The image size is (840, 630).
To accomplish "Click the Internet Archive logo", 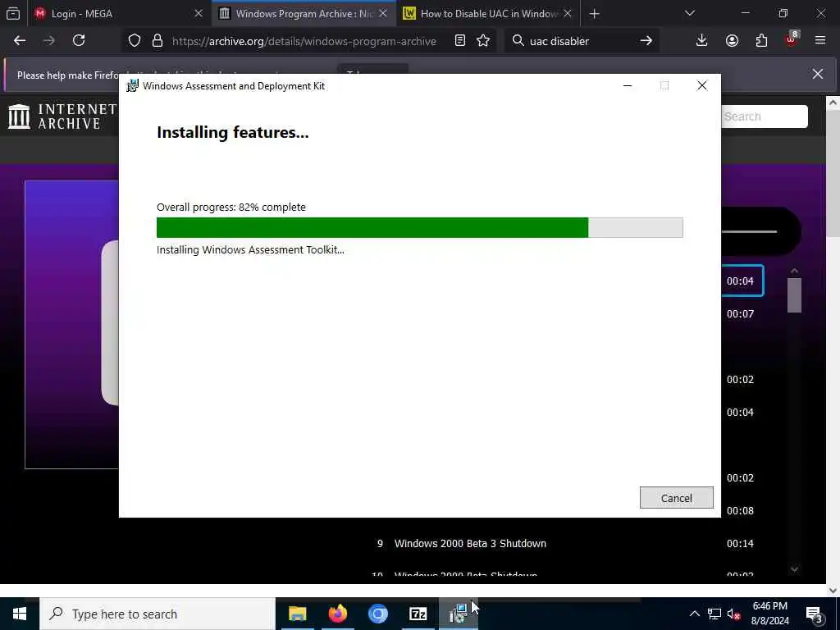I will [x=62, y=116].
